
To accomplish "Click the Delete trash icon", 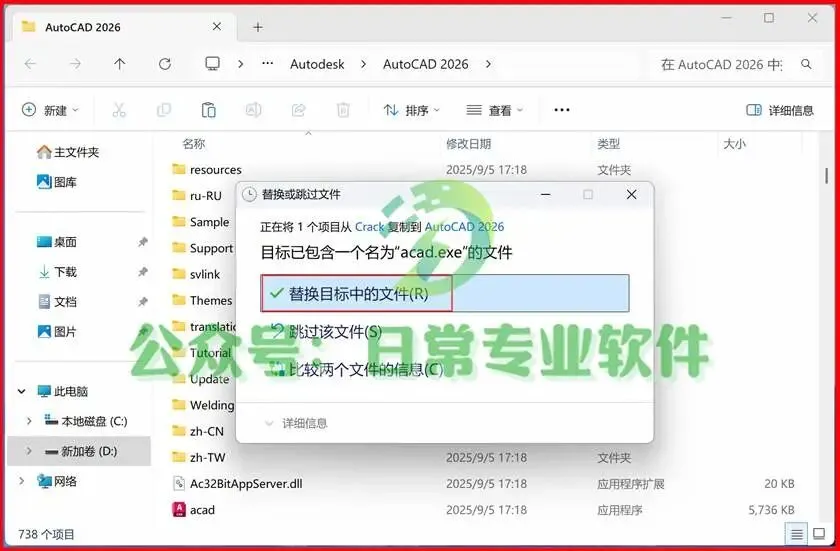I will coord(343,110).
